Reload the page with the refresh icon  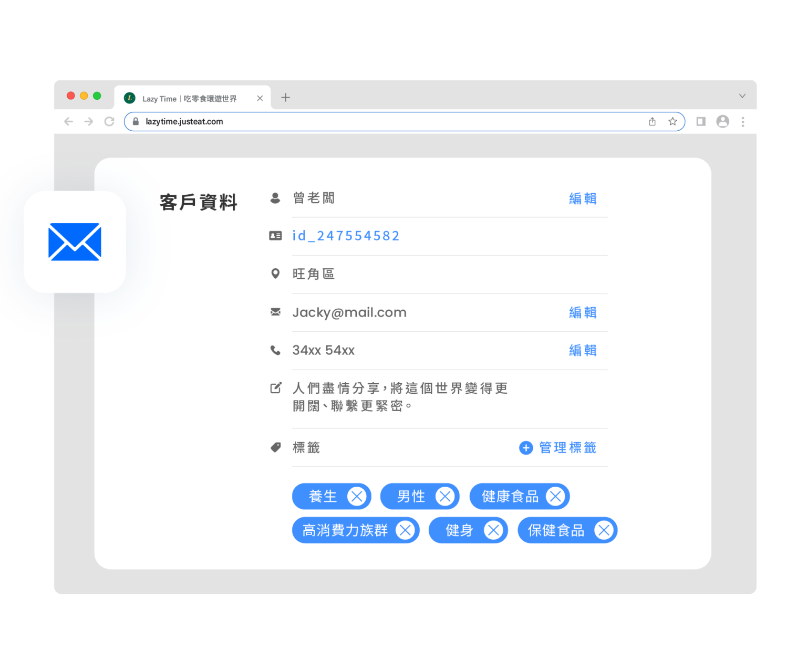pyautogui.click(x=109, y=122)
